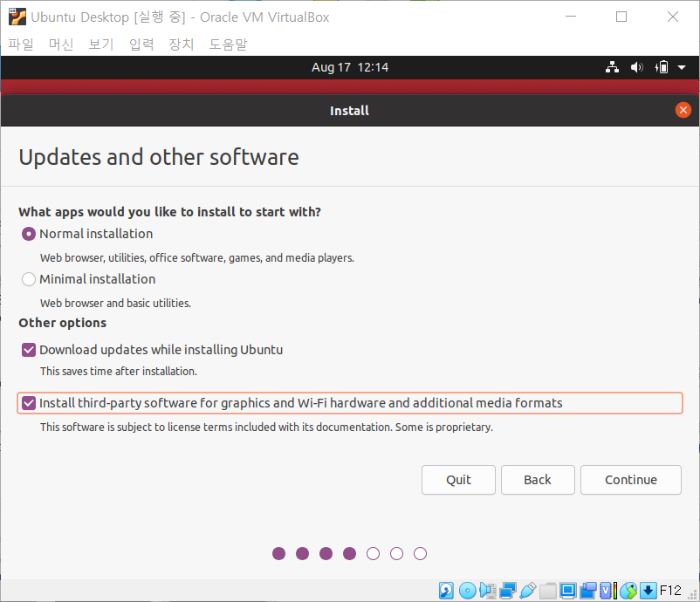Click the Ubuntu volume speaker icon
The image size is (700, 602).
click(636, 67)
